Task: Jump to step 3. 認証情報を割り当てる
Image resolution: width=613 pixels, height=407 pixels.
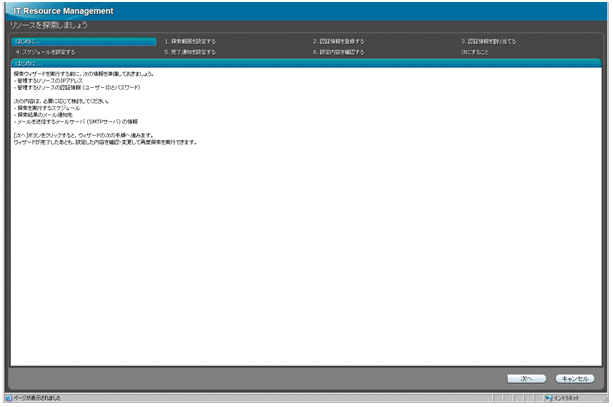Action: click(489, 41)
